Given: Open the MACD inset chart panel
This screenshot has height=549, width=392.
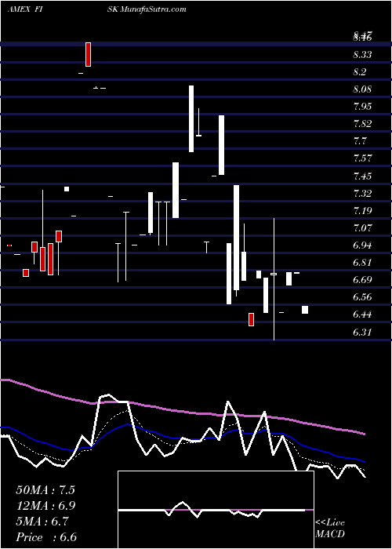Looking at the screenshot, I should pyautogui.click(x=216, y=510).
